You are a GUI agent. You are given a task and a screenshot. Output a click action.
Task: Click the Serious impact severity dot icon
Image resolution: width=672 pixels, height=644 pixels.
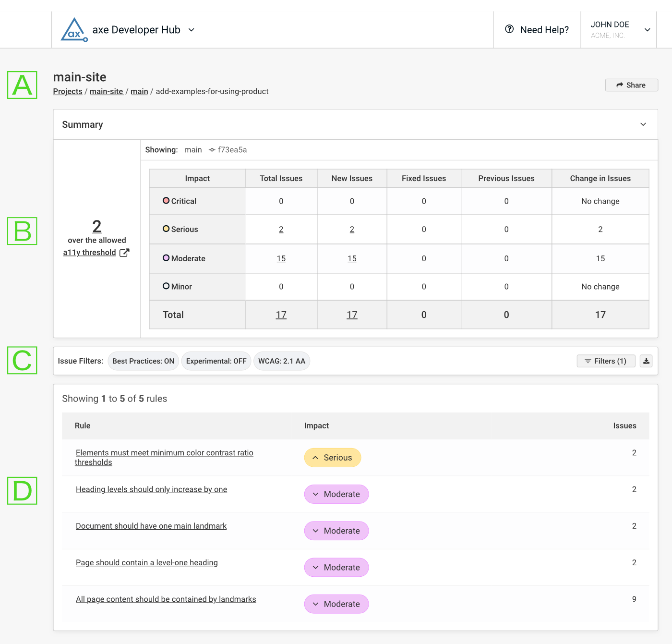[166, 229]
